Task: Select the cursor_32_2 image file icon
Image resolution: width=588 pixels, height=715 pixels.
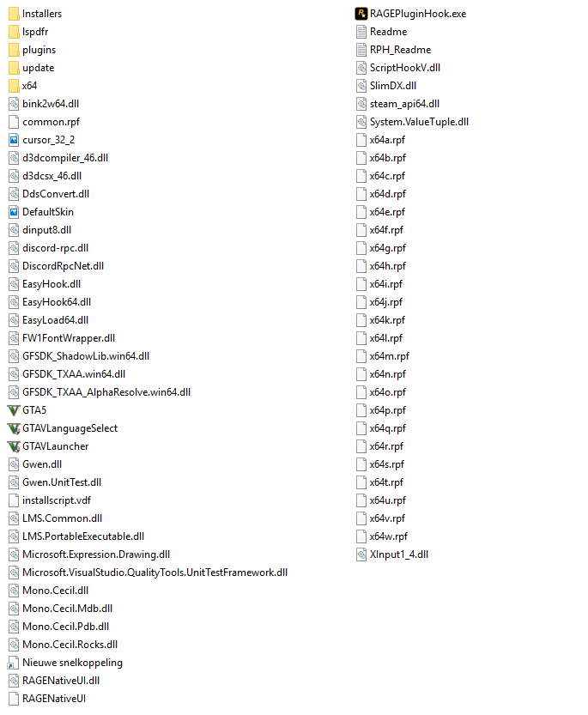Action: [x=14, y=140]
